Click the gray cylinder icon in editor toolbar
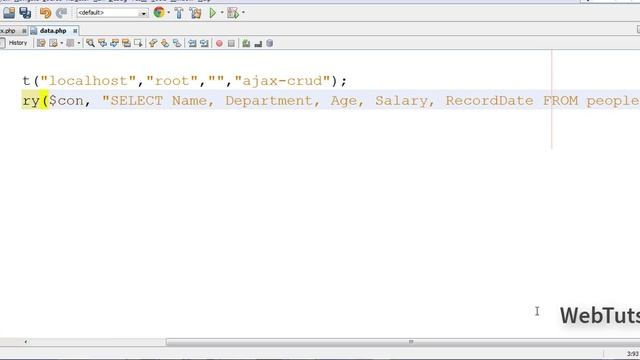 pos(269,43)
